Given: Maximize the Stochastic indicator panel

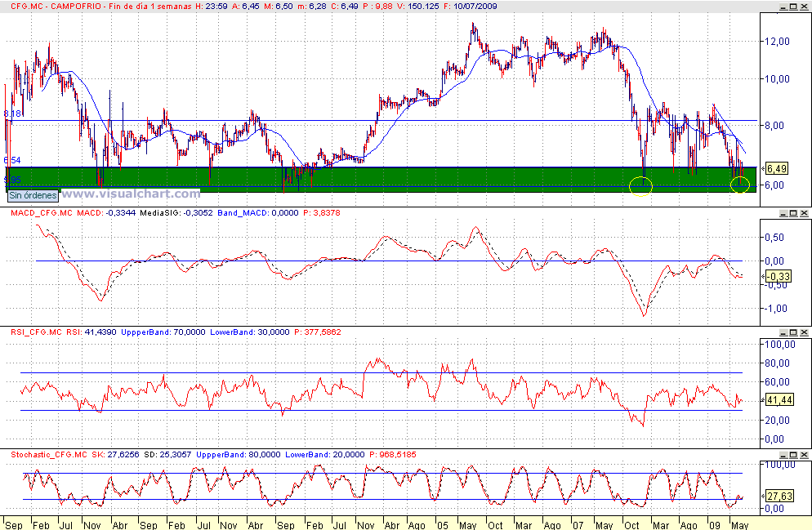Looking at the screenshot, I should point(793,455).
